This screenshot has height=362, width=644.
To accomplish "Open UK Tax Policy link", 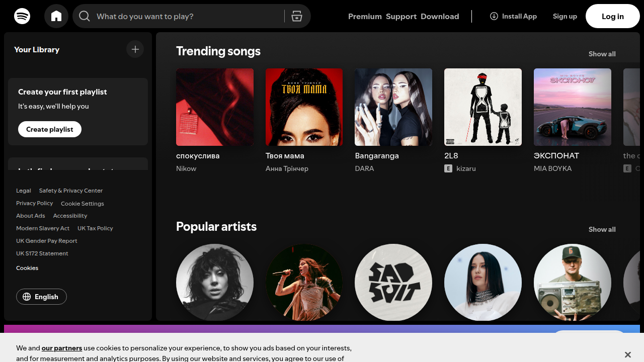I will 95,228.
